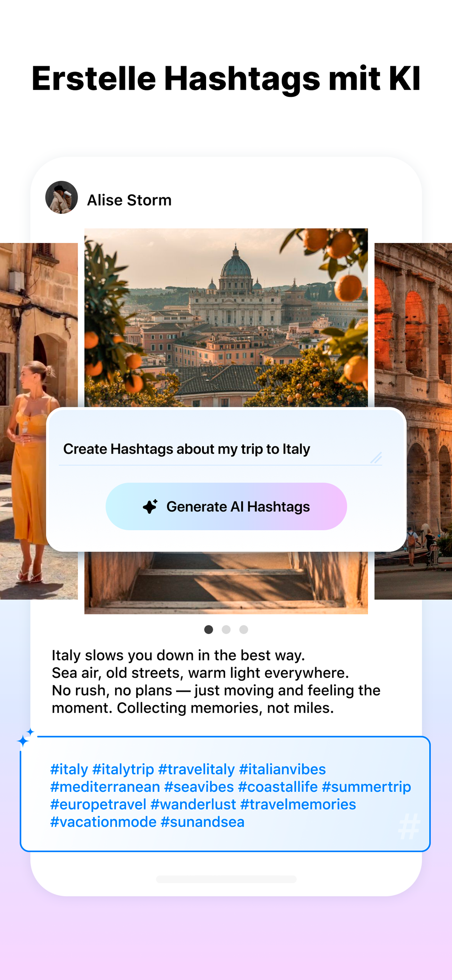Click the input field resize handle
Screen dimensions: 452x980
pyautogui.click(x=376, y=458)
